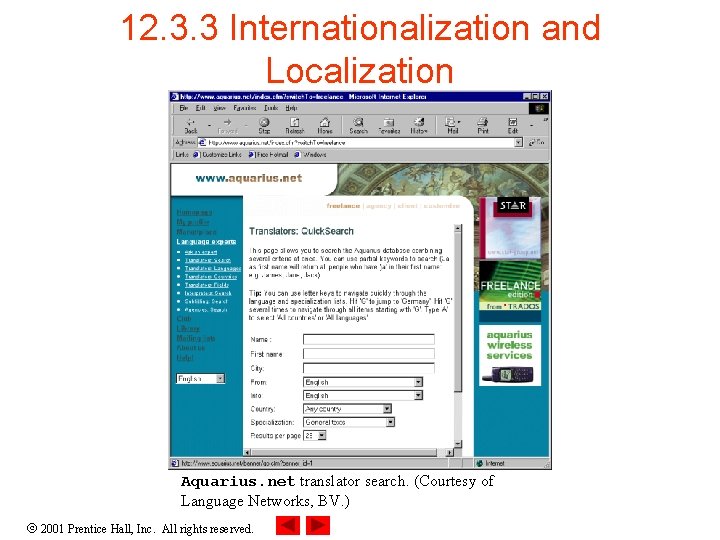This screenshot has width=720, height=540.
Task: Click the Internet zone icon in the status bar
Action: click(x=479, y=463)
